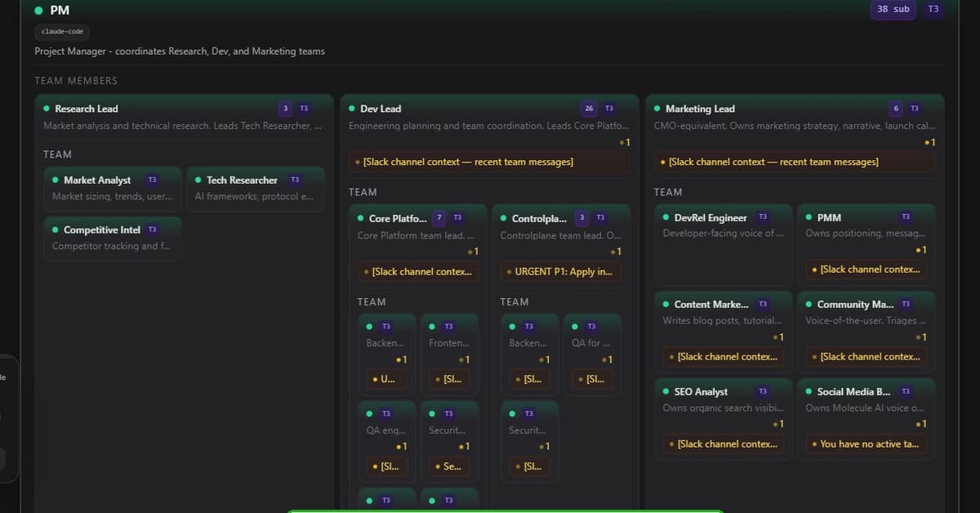Toggle the green dot next to PMM
This screenshot has height=513, width=980.
coord(808,216)
